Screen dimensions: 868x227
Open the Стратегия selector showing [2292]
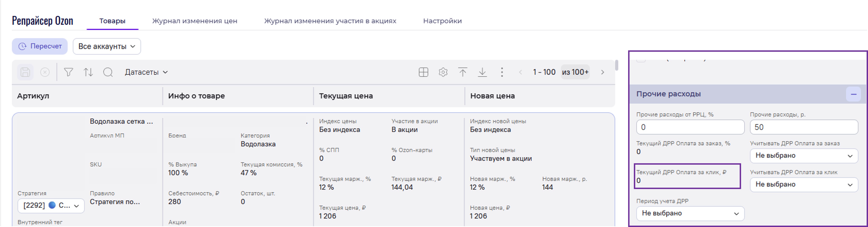pos(51,206)
